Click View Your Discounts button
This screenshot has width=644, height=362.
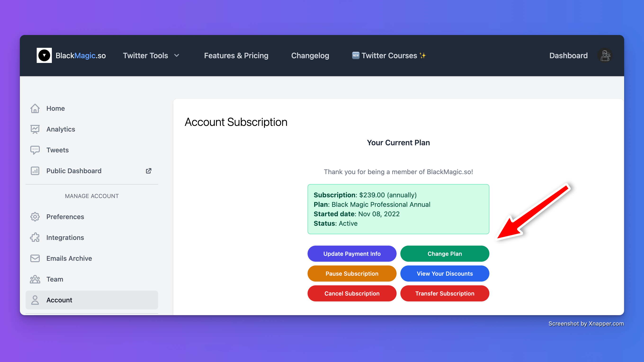coord(445,274)
